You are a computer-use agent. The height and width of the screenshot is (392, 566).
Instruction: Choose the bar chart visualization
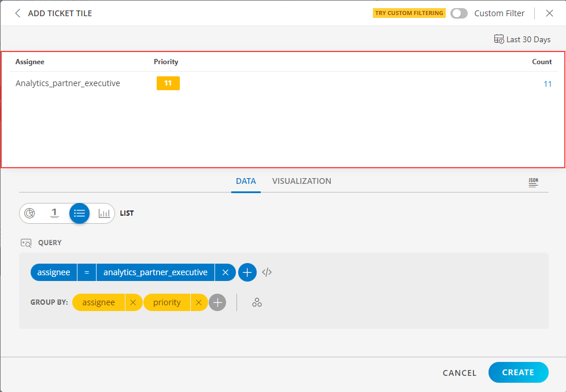tap(104, 213)
